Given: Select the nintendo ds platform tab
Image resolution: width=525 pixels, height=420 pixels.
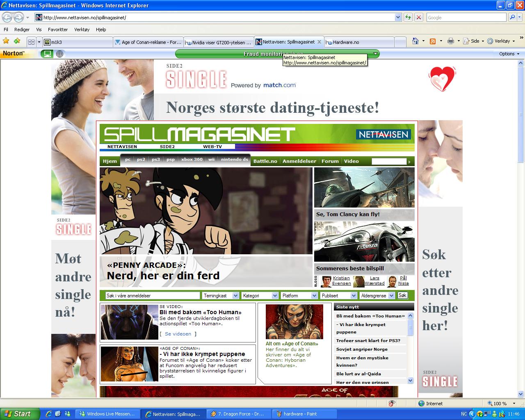Looking at the screenshot, I should pos(235,160).
